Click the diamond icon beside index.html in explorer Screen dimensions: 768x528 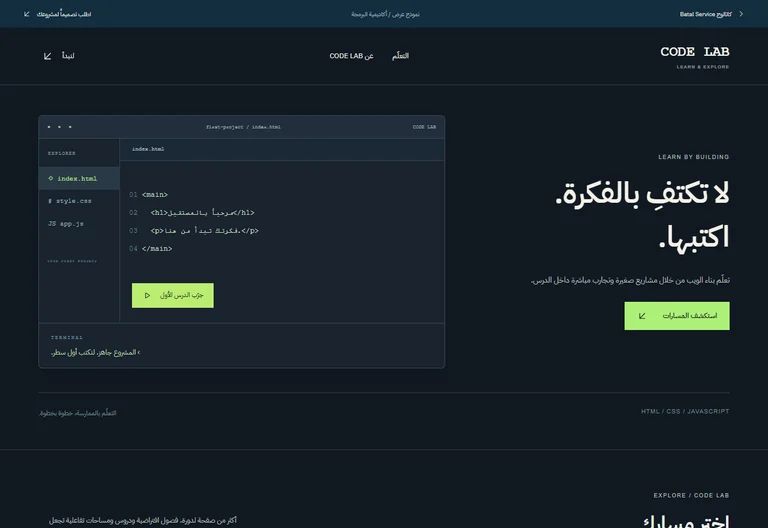(x=50, y=178)
